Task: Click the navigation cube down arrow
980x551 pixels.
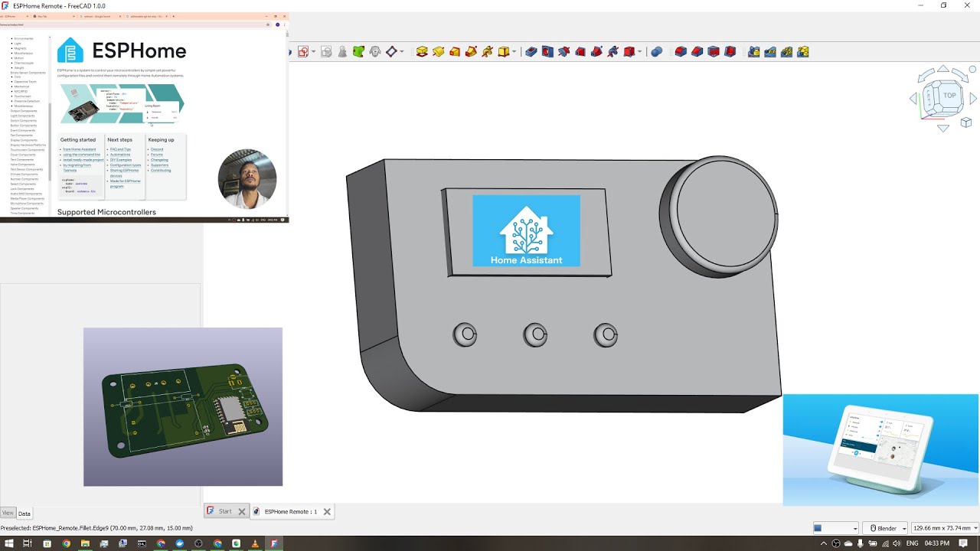Action: pos(943,128)
